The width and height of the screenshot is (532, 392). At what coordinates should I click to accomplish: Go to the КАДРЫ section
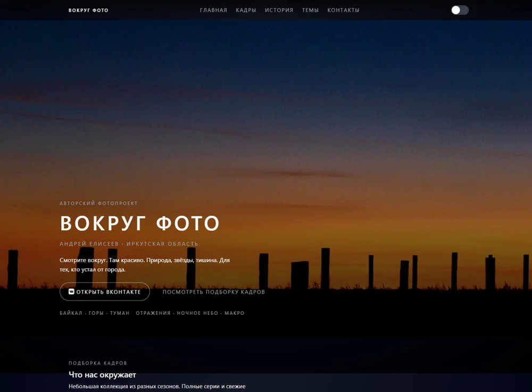click(246, 10)
